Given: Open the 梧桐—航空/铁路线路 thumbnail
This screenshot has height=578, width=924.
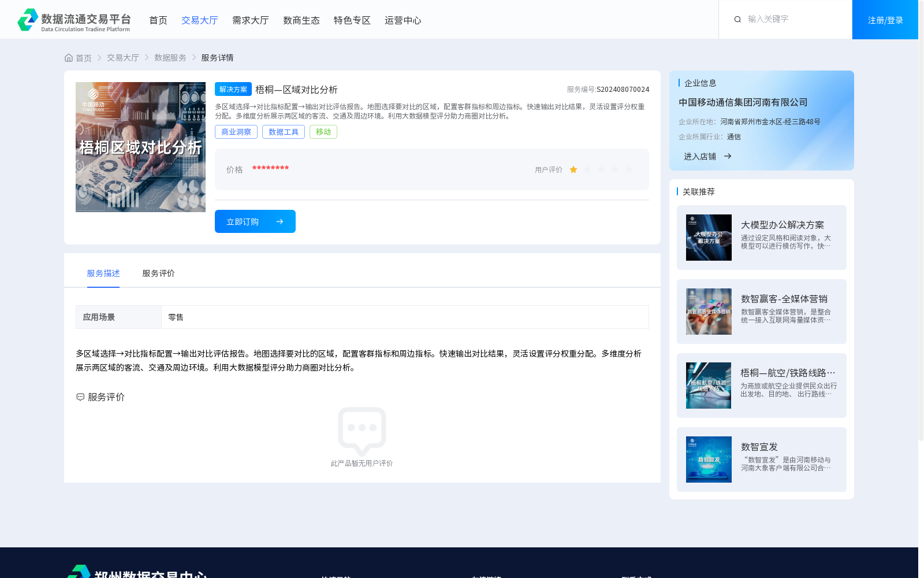Looking at the screenshot, I should (x=709, y=386).
